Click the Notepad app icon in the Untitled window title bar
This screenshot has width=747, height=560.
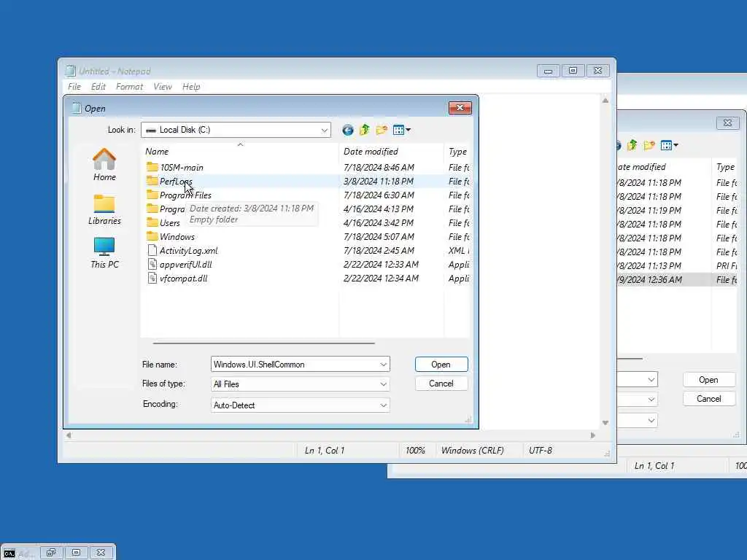pos(71,71)
